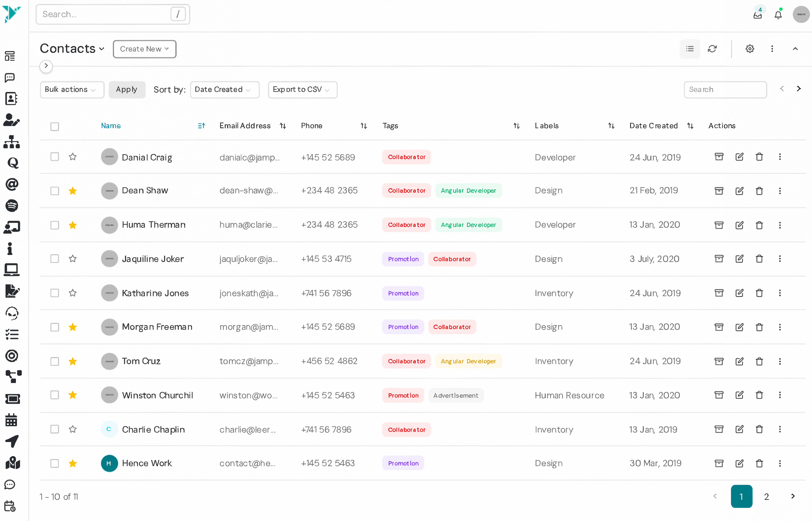
Task: Click the refresh icon in the Contacts header
Action: pyautogui.click(x=712, y=49)
